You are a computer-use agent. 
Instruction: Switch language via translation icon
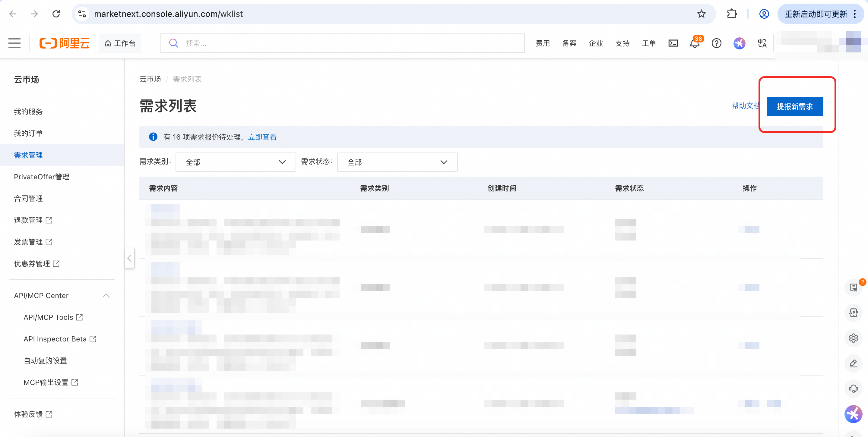(762, 43)
